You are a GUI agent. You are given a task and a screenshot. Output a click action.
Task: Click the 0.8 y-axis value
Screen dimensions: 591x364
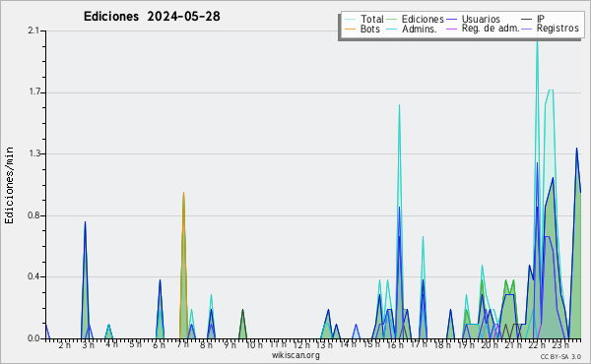(33, 215)
